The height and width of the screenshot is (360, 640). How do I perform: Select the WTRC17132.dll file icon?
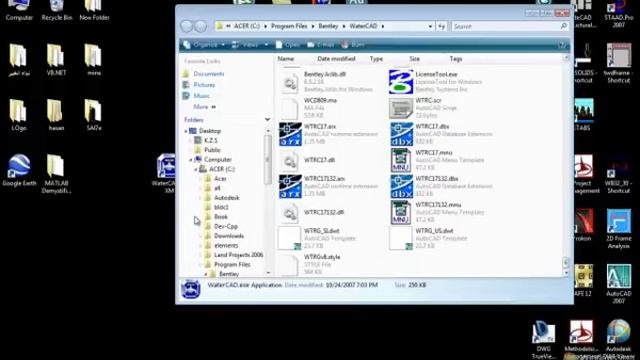[x=290, y=213]
